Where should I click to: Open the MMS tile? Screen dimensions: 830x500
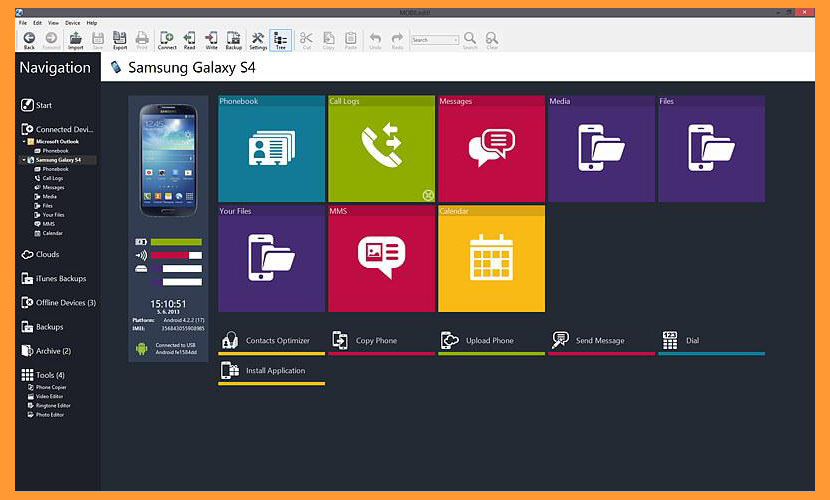pos(382,259)
